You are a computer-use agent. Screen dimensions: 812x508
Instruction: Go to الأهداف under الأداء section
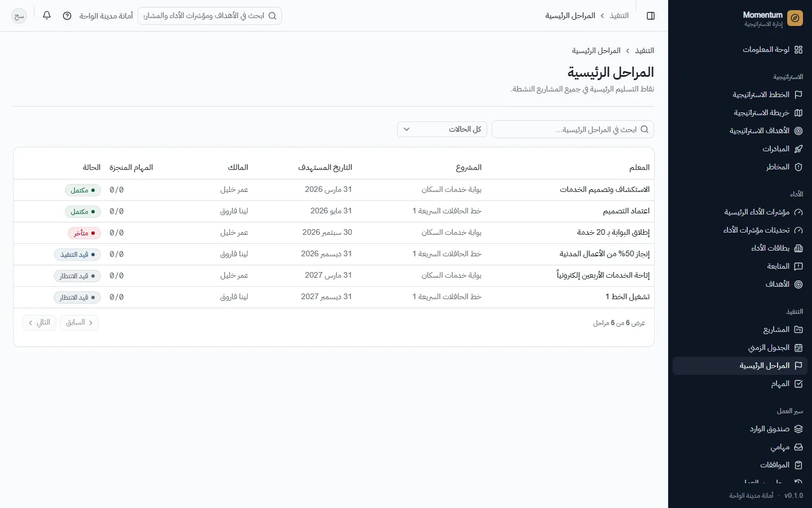[x=740, y=284]
